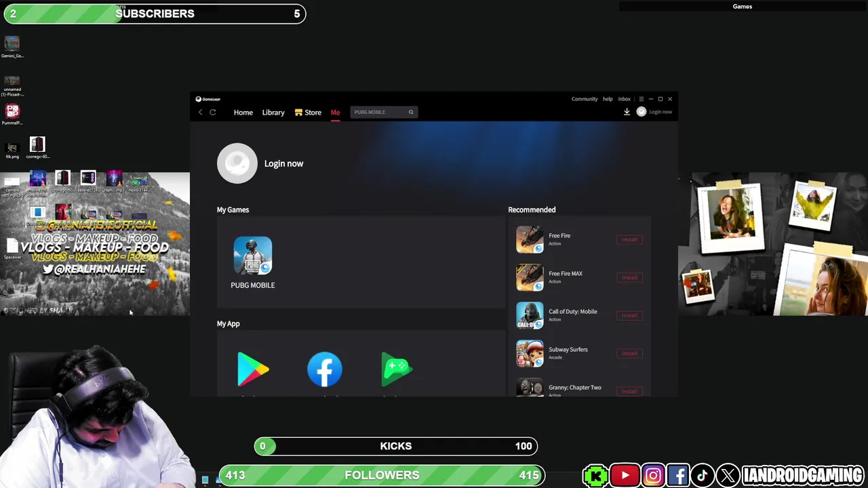
Task: Open the Google Play Store app icon
Action: [x=253, y=369]
